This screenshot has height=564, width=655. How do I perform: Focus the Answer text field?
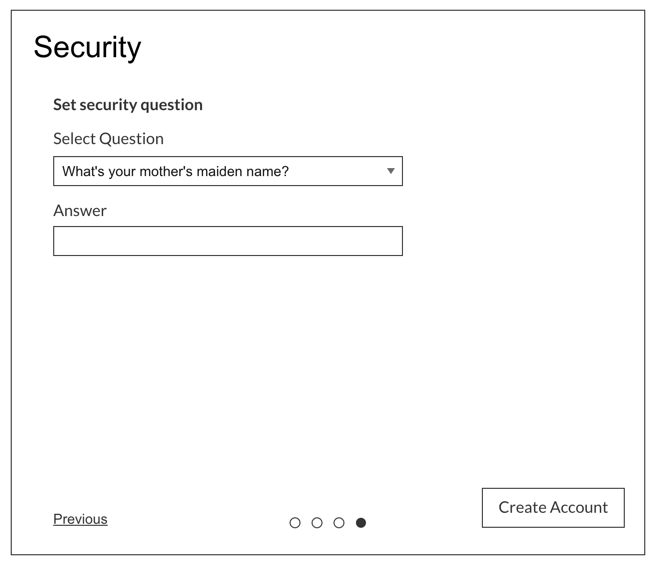pyautogui.click(x=227, y=241)
